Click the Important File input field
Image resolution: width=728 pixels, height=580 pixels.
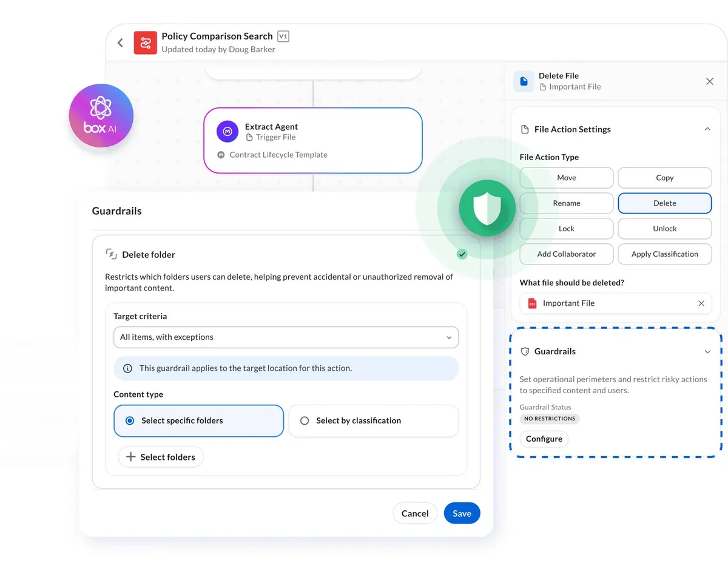[x=616, y=303]
